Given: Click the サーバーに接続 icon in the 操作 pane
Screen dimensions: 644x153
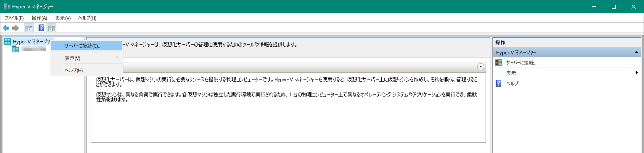Looking at the screenshot, I should coord(499,63).
